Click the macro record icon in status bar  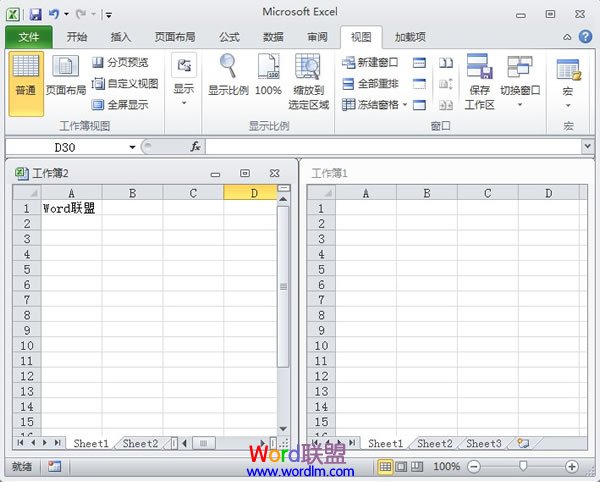pyautogui.click(x=54, y=466)
